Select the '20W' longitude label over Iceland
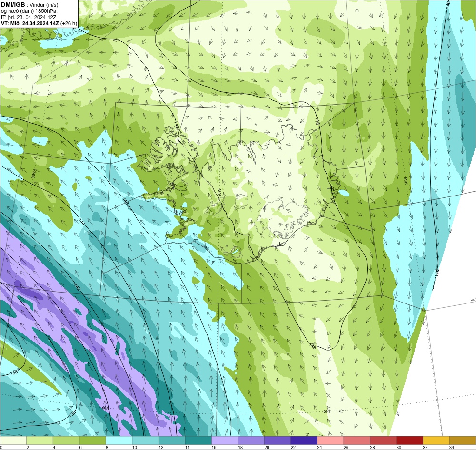The height and width of the screenshot is (450, 476). click(x=219, y=192)
